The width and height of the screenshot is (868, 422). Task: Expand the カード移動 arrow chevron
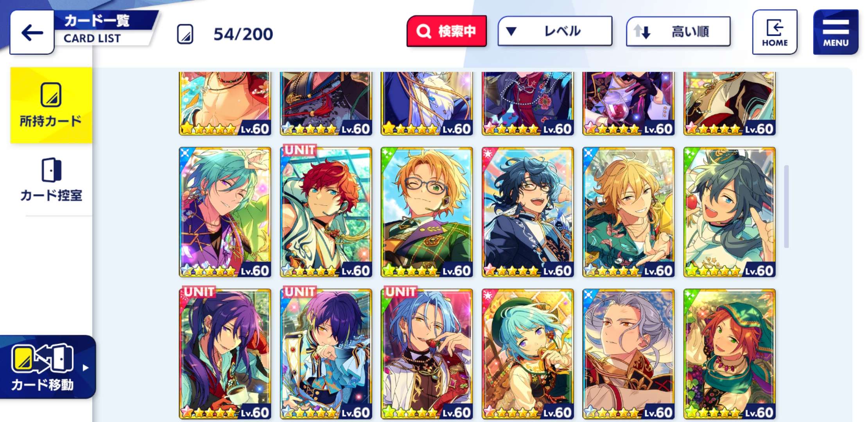(86, 368)
